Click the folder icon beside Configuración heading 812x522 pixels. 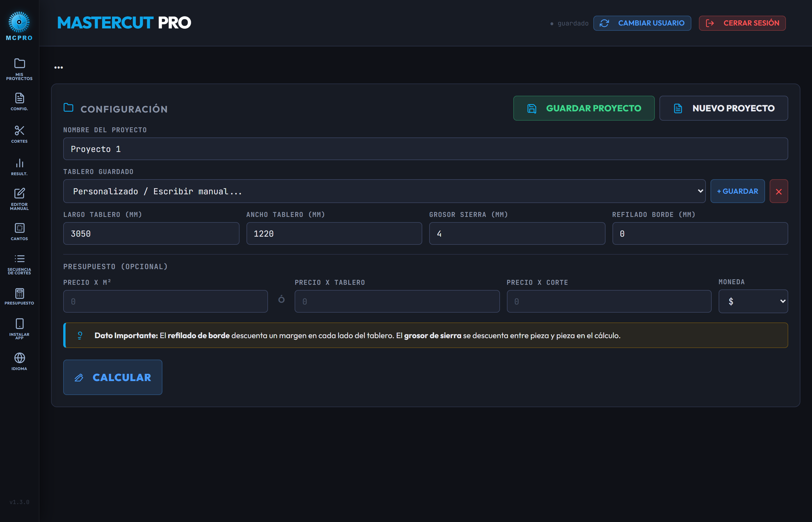pyautogui.click(x=68, y=108)
